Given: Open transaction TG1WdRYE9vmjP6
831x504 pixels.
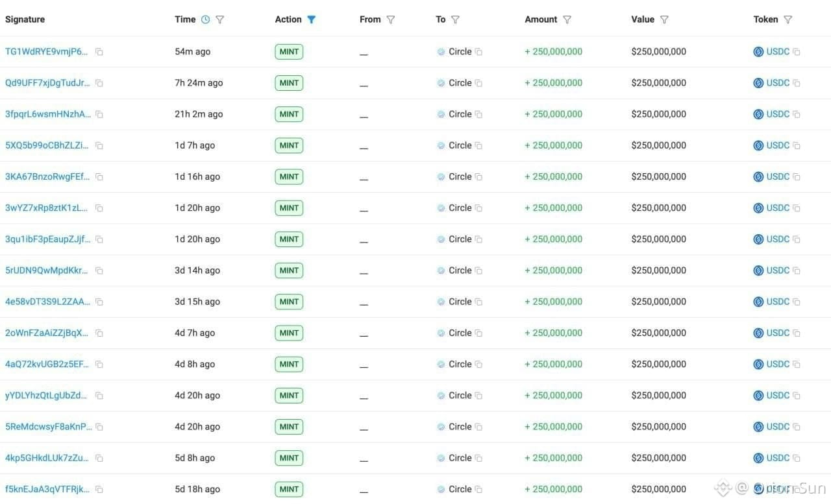Looking at the screenshot, I should click(47, 51).
